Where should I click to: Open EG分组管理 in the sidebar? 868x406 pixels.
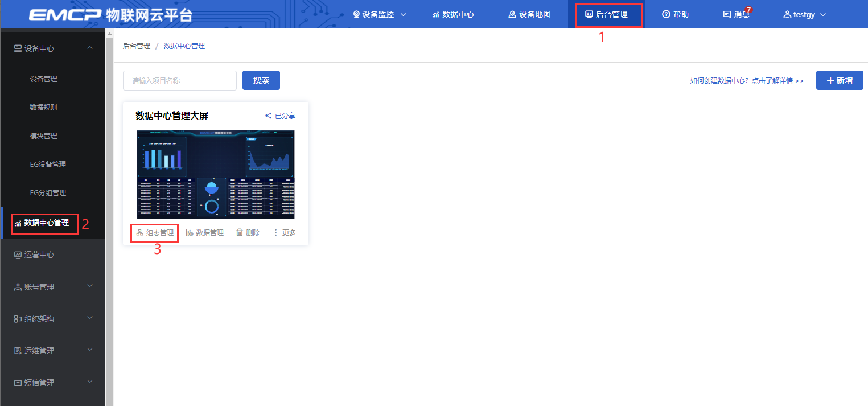[48, 193]
